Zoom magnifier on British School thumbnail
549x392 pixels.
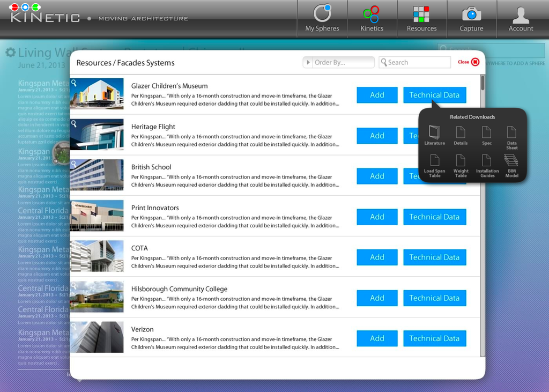74,164
